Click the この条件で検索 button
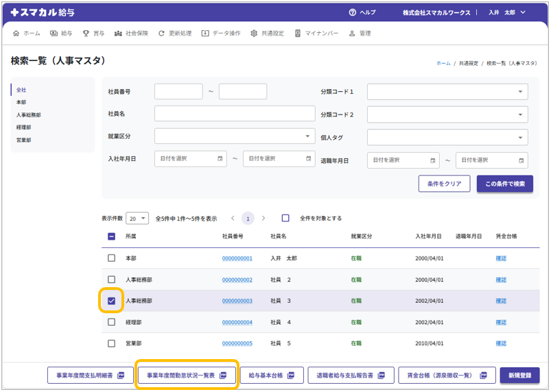 click(x=504, y=184)
